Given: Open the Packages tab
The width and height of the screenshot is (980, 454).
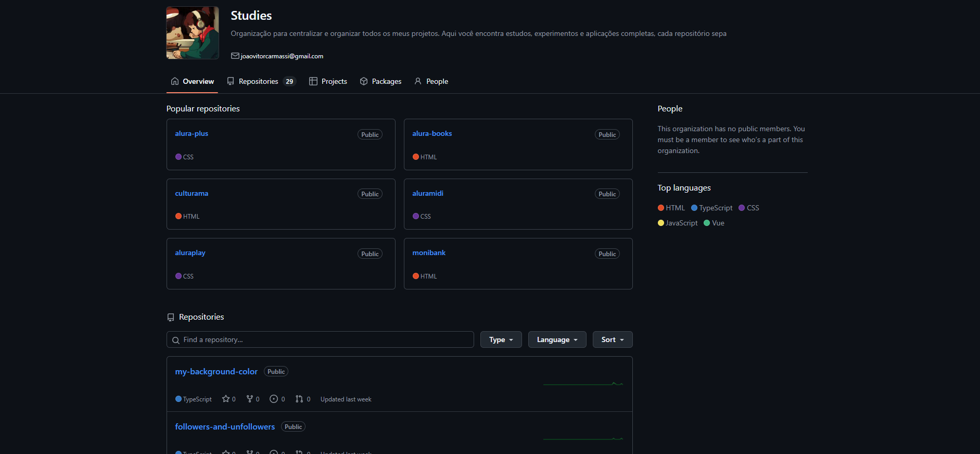Looking at the screenshot, I should click(x=380, y=81).
